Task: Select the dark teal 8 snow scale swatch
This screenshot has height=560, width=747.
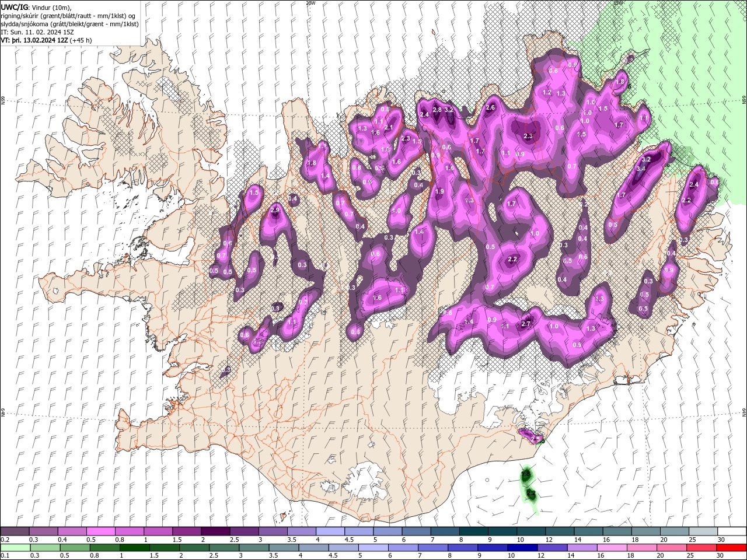Action: [x=474, y=531]
